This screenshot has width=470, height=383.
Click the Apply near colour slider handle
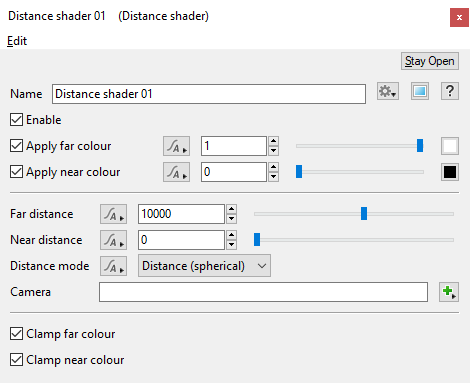tap(299, 172)
